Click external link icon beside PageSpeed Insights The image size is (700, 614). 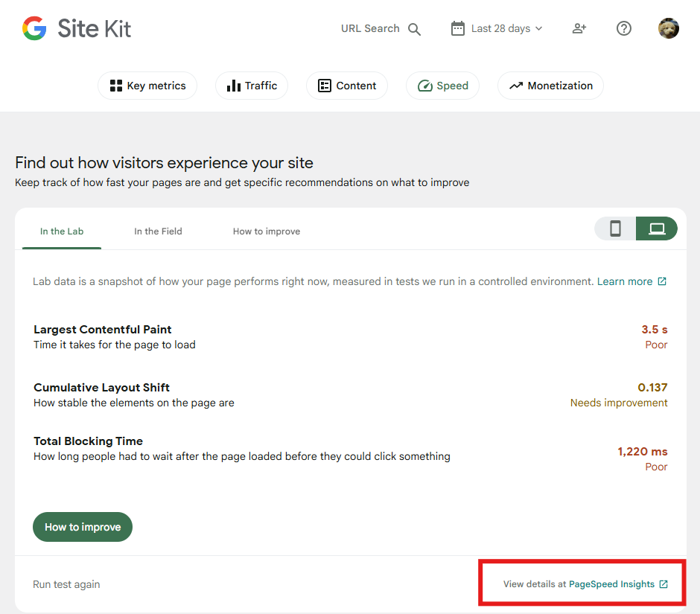[x=664, y=584]
